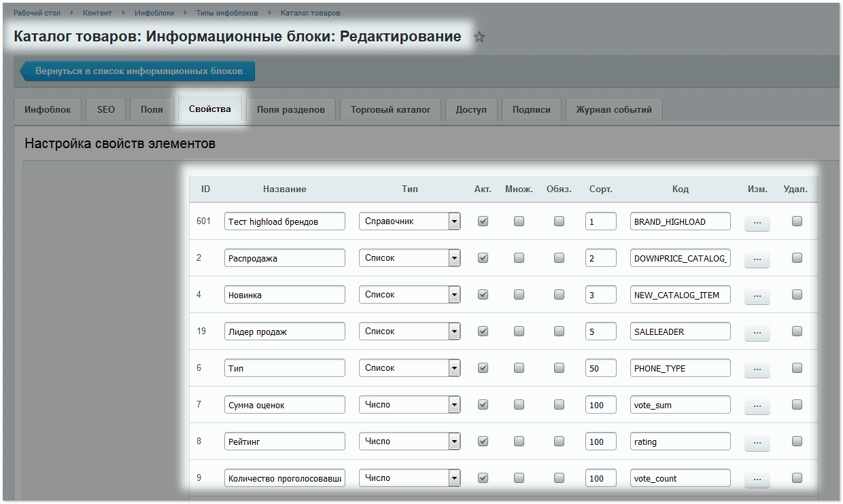Screen dimensions: 843x504
Task: Edit sort field for Тест highload брендов row
Action: 600,221
